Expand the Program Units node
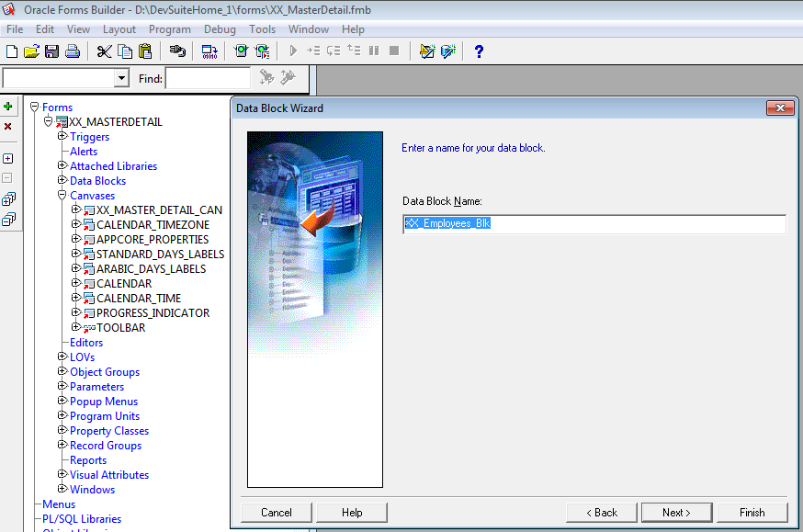803x532 pixels. tap(62, 415)
